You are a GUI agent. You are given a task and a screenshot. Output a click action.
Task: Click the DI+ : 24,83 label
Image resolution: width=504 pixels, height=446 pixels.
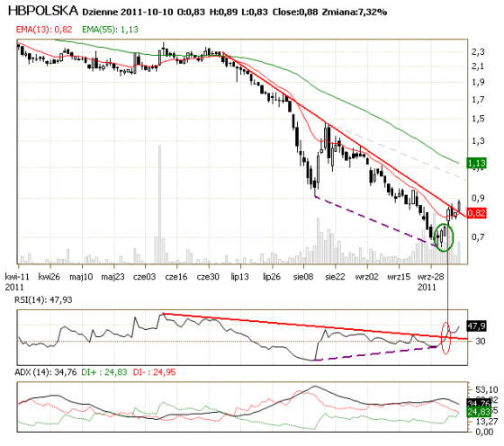pyautogui.click(x=104, y=372)
